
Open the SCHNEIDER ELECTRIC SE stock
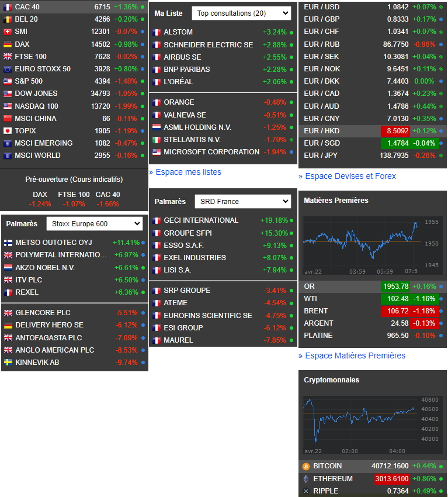209,45
